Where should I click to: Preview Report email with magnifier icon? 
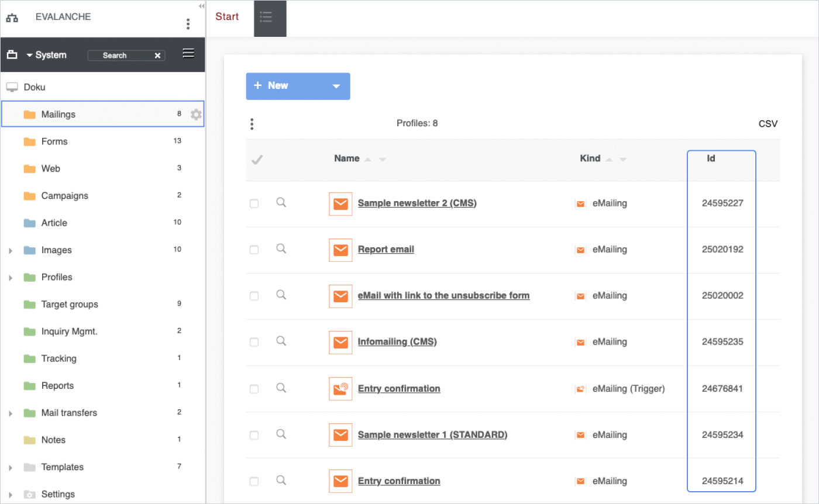(281, 248)
